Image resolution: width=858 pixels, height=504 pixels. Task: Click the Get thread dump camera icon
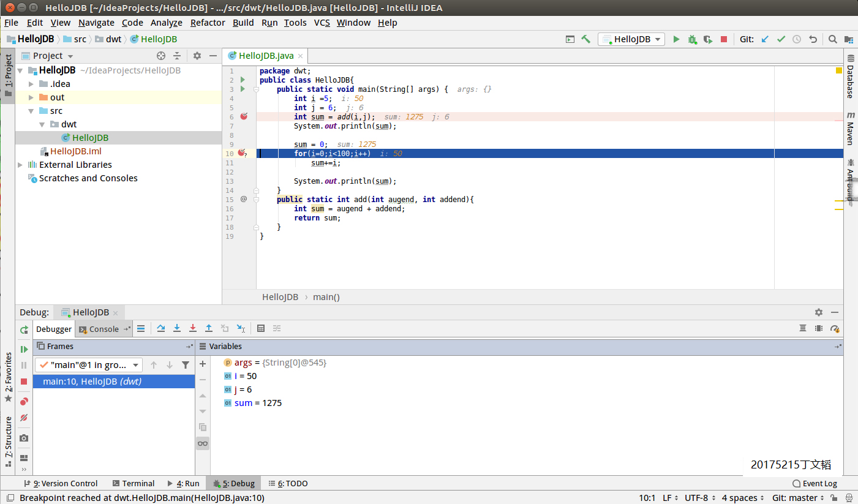pos(24,438)
